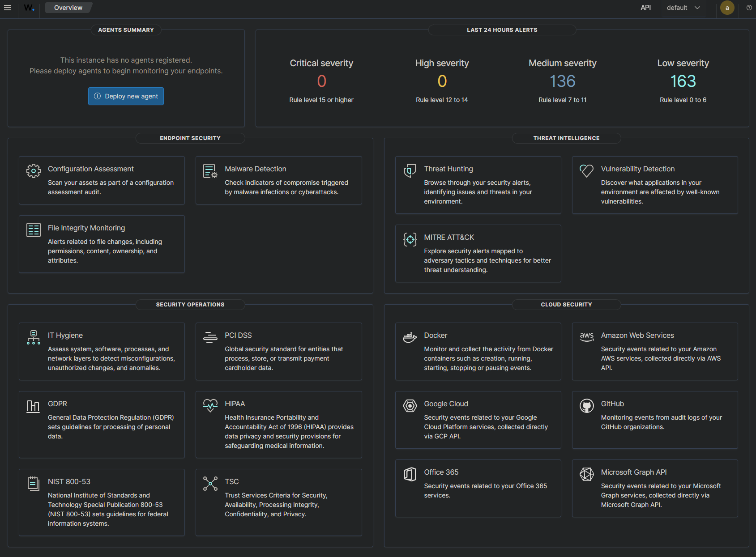
Task: Open the API menu item
Action: (x=645, y=8)
